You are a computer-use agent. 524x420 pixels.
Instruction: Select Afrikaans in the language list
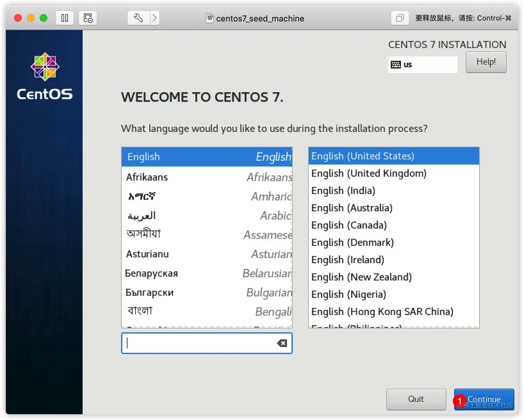[207, 177]
